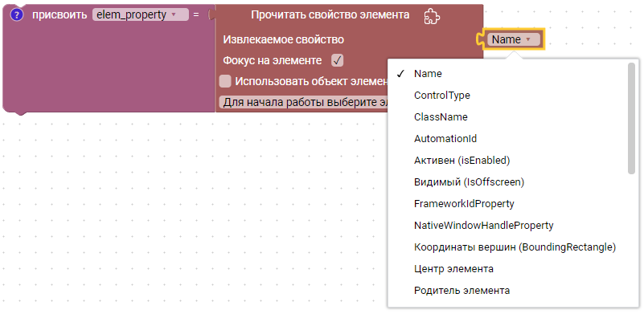This screenshot has height=314, width=644.
Task: Enable Использовать объект элемента checkbox
Action: [x=225, y=81]
